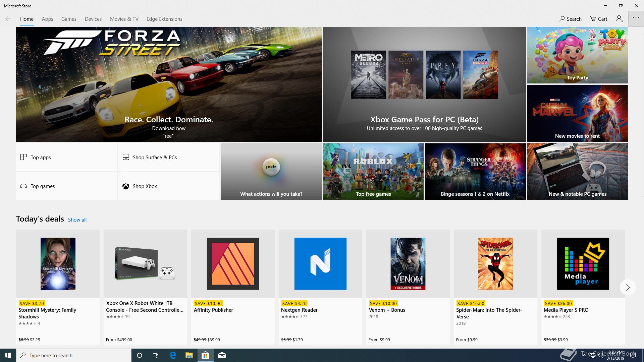
Task: Open the Nextgen Reader app icon
Action: 320,264
